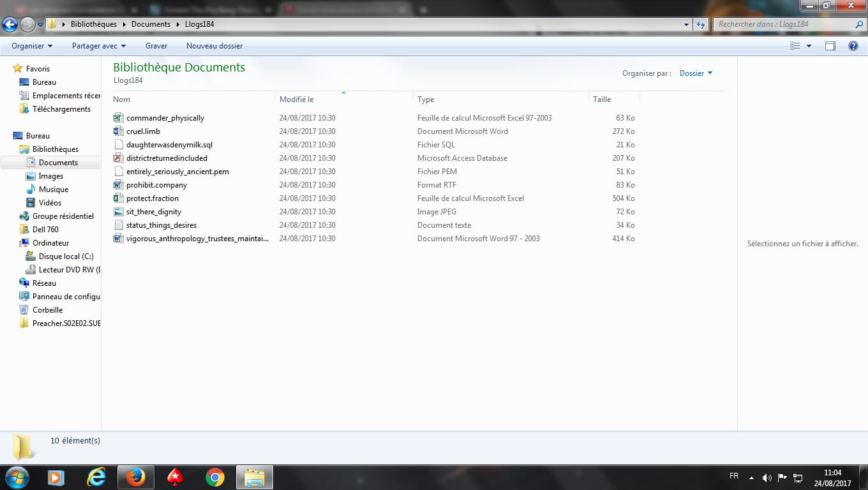Open the address bar history dropdown
868x490 pixels.
(687, 24)
